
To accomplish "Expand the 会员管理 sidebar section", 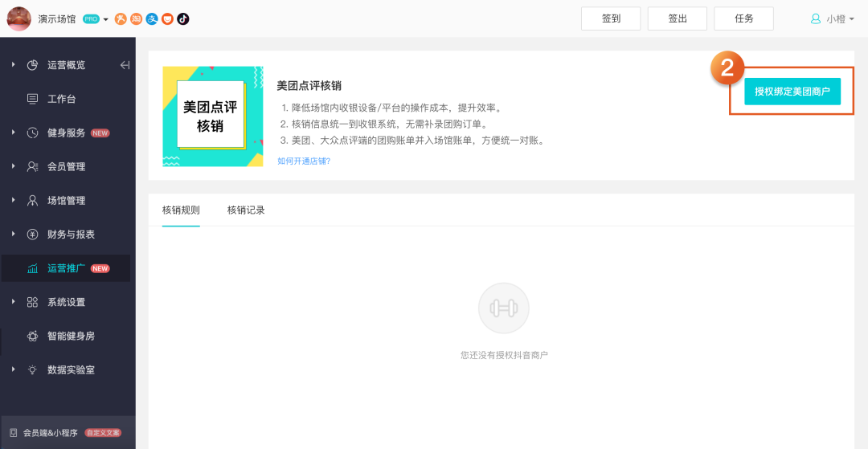I will pos(66,166).
